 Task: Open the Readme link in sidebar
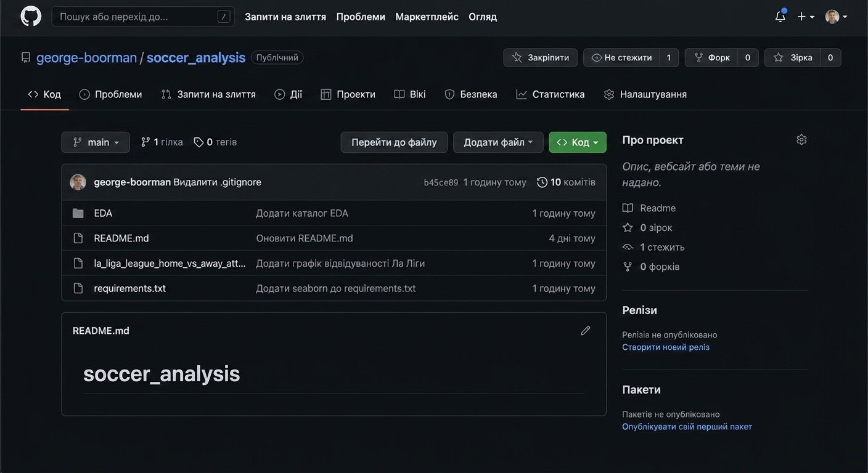click(649, 208)
